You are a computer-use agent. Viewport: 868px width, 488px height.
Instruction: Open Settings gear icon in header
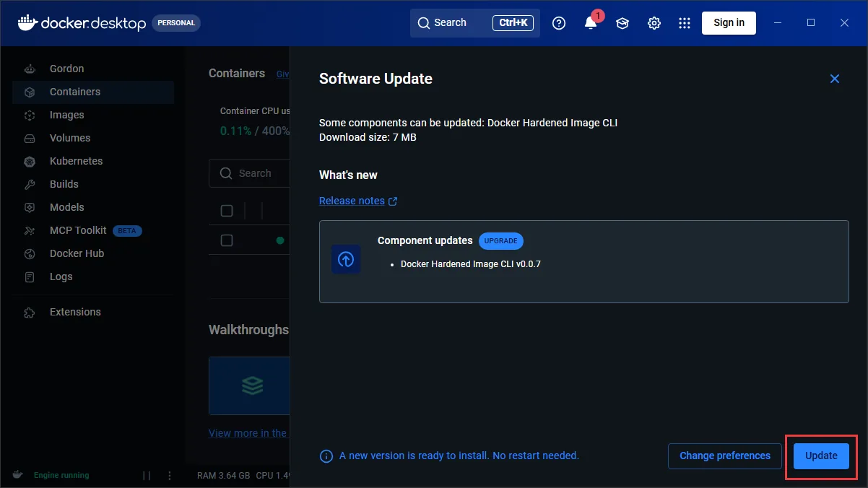654,23
